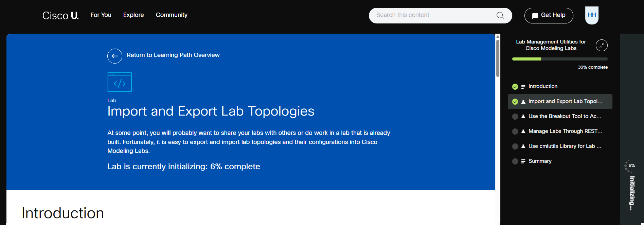Click the Introduction section heading

pyautogui.click(x=63, y=213)
